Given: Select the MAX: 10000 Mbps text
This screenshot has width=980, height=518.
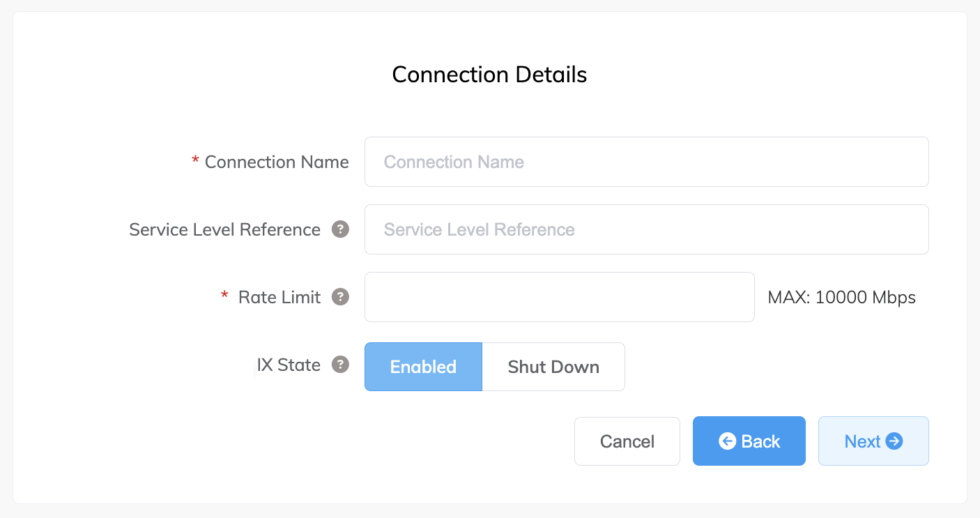Looking at the screenshot, I should [x=841, y=298].
